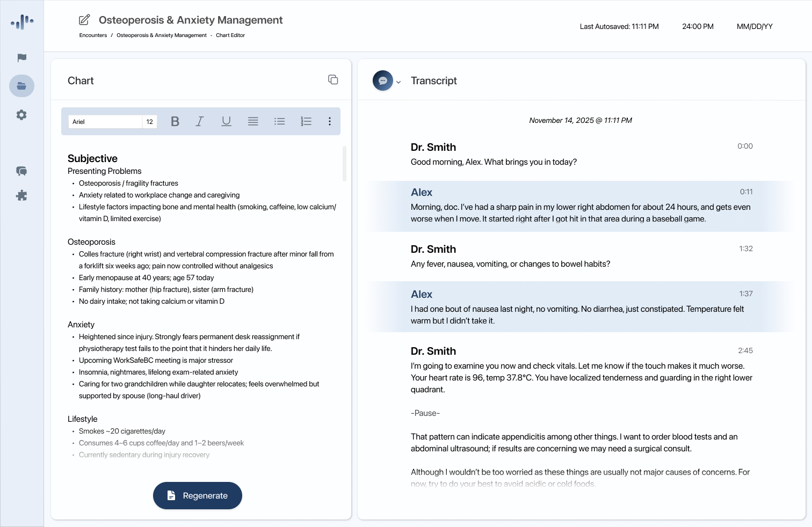812x527 pixels.
Task: Click the Lifestyle section heading
Action: coord(83,419)
